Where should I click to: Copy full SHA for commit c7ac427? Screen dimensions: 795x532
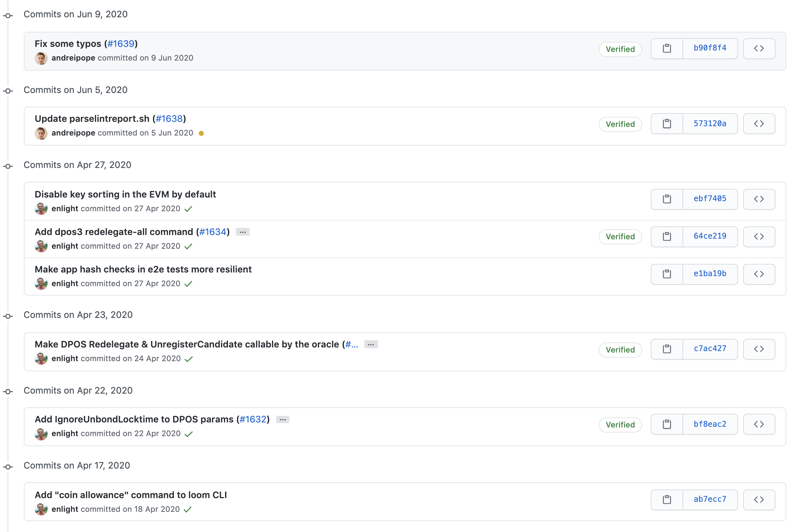(667, 349)
